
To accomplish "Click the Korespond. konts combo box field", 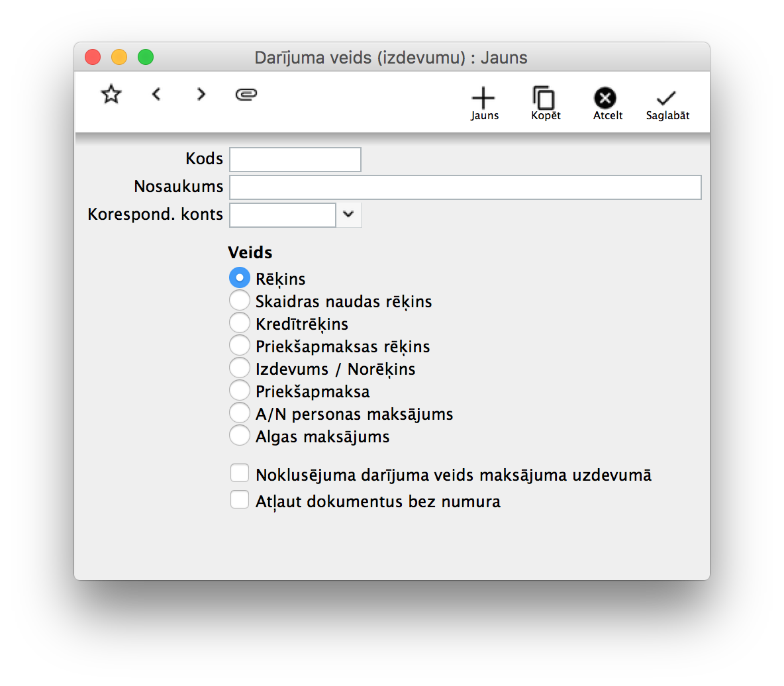I will (283, 215).
